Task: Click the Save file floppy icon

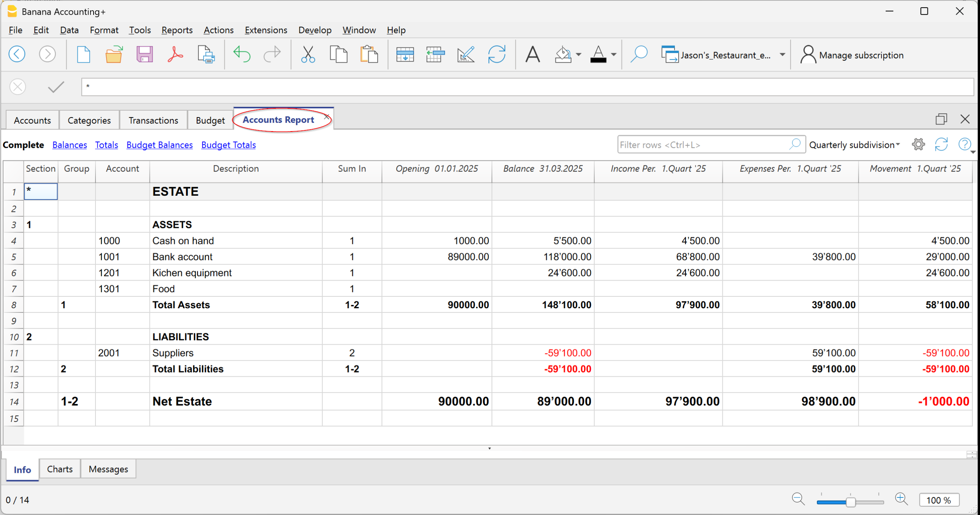Action: tap(145, 55)
